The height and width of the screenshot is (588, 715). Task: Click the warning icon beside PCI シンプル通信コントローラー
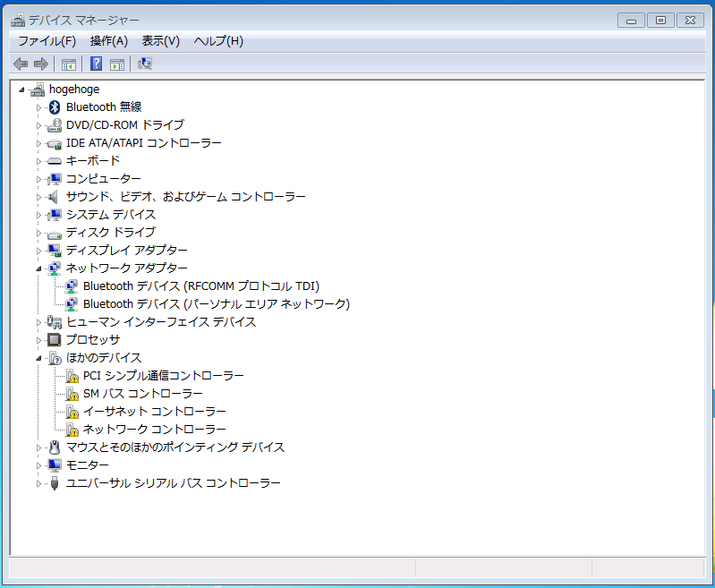coord(72,376)
